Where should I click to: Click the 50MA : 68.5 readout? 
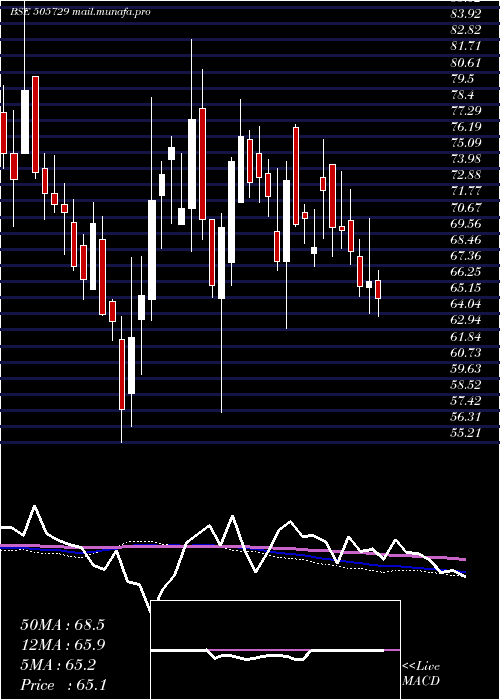pos(62,625)
